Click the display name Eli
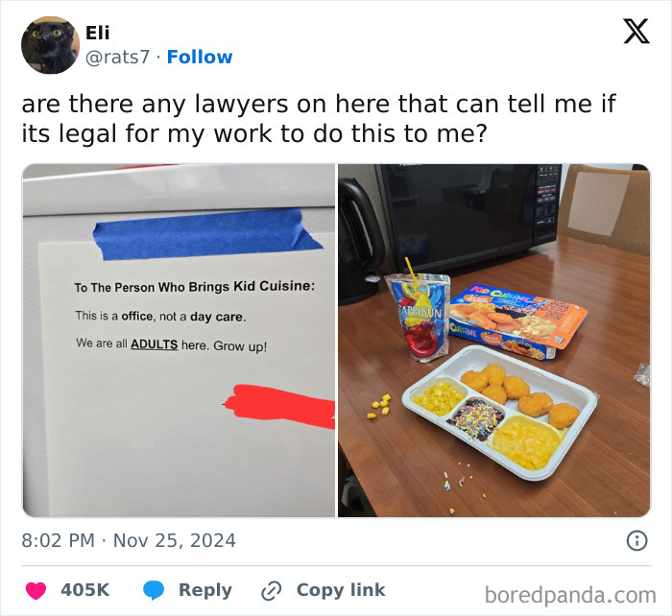 click(98, 33)
